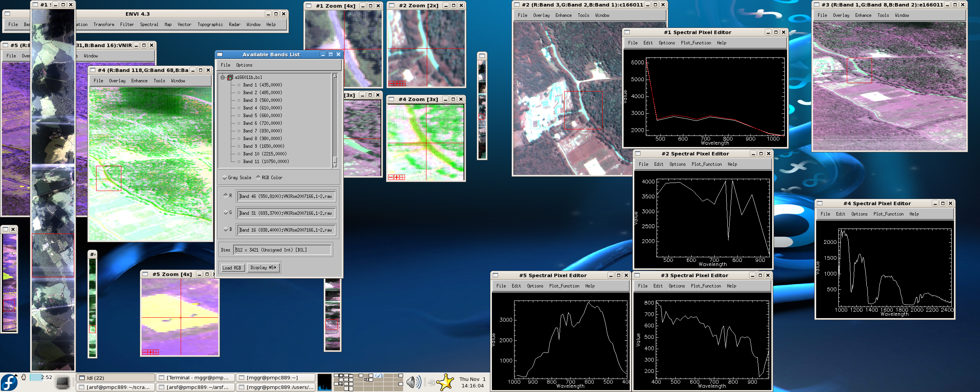Open Transform menu in ENVI 4.3

(x=104, y=24)
